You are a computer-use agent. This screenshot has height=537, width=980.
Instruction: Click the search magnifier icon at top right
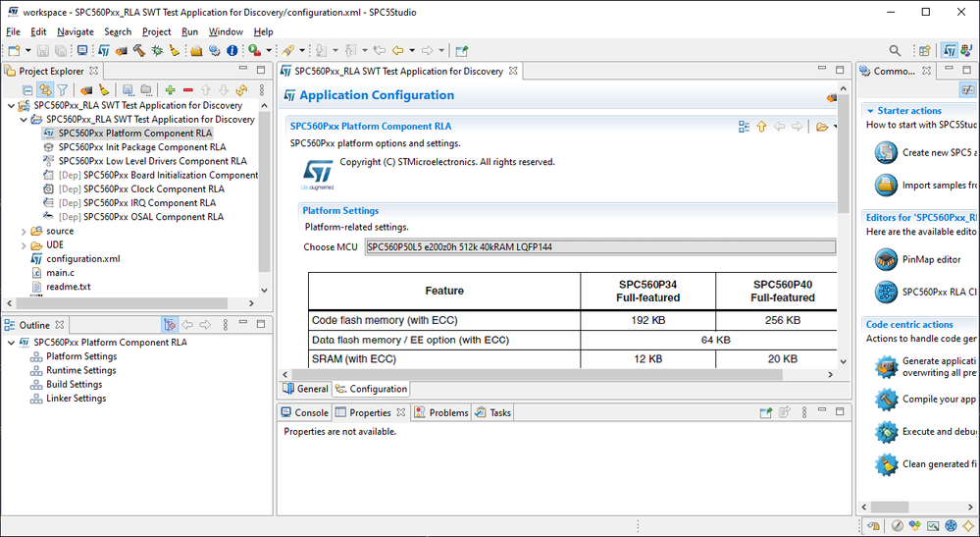tap(895, 50)
